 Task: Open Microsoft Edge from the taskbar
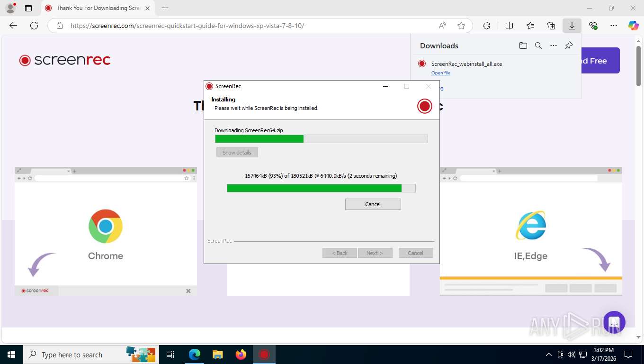pos(195,355)
